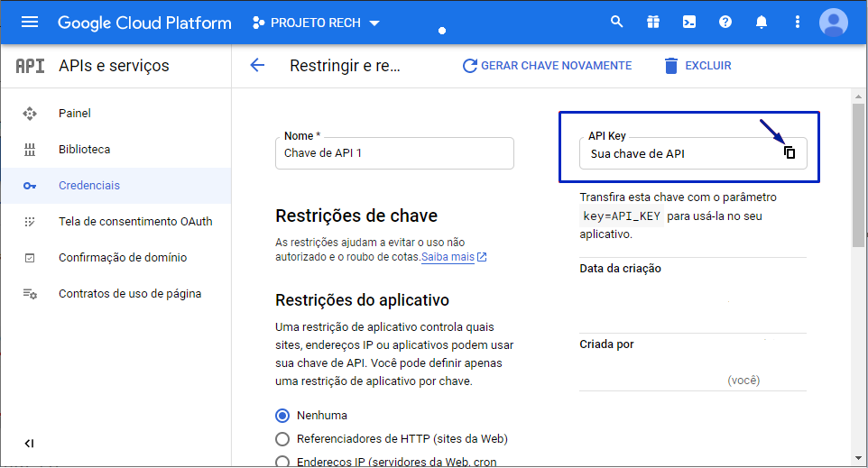Image resolution: width=868 pixels, height=468 pixels.
Task: Click the Biblioteca library icon
Action: coord(30,150)
